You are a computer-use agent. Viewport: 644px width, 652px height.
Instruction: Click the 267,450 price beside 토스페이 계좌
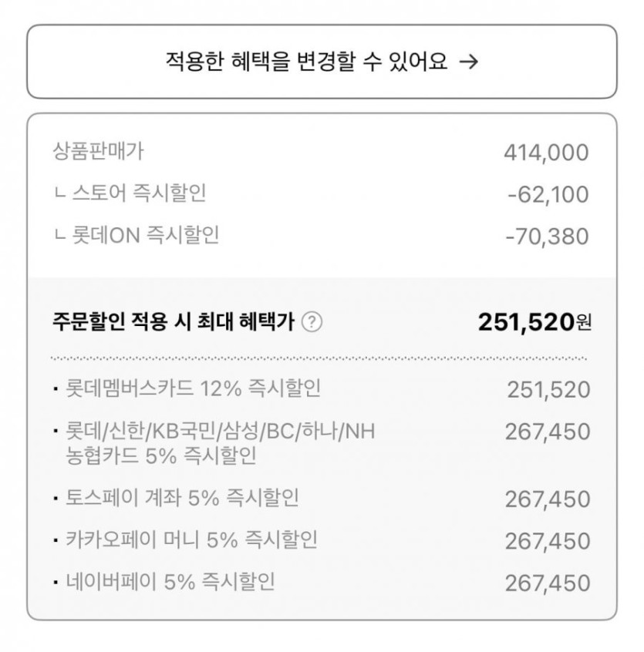pos(548,499)
